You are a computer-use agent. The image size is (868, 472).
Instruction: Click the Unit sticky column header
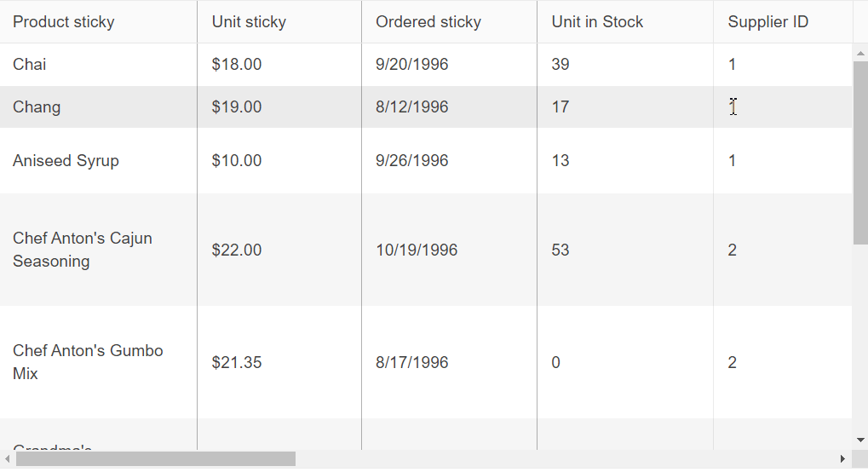249,22
